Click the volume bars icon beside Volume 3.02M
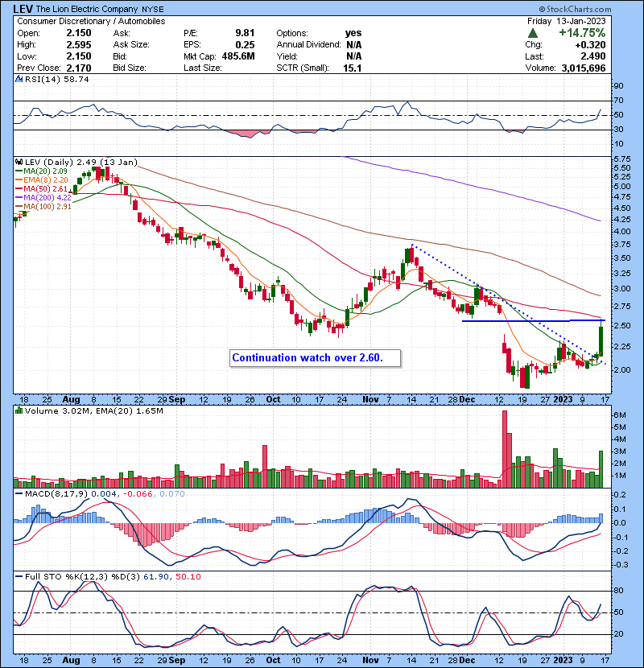 (19, 410)
